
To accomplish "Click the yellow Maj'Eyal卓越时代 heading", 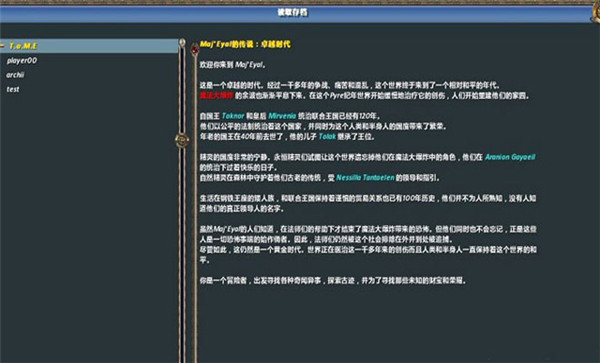I will coord(245,44).
